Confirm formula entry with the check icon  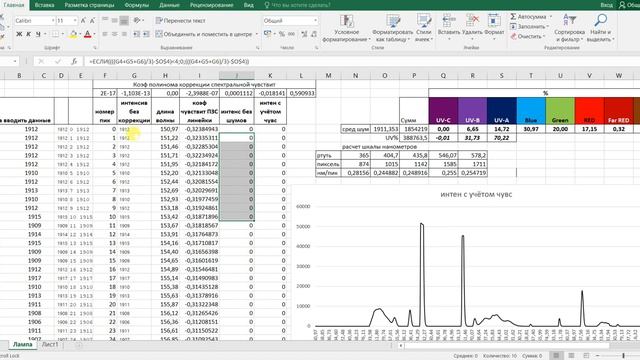coord(58,61)
